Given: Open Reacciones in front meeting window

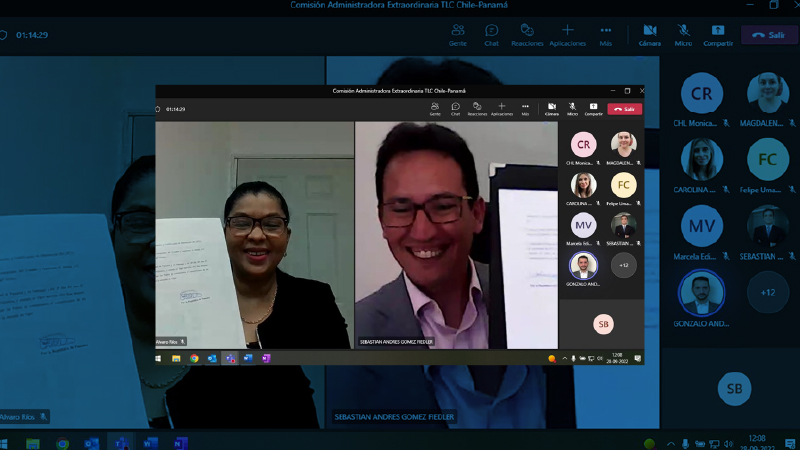Looking at the screenshot, I should [477, 109].
